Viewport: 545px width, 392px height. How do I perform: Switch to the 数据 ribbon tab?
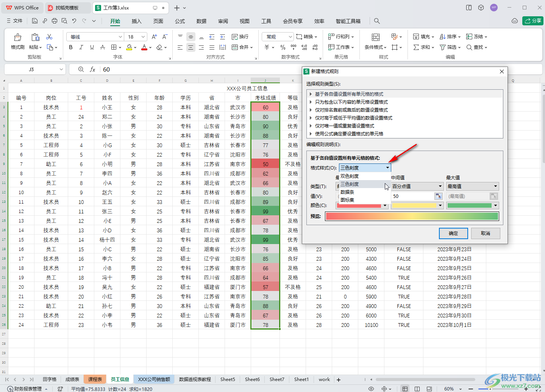tap(201, 21)
